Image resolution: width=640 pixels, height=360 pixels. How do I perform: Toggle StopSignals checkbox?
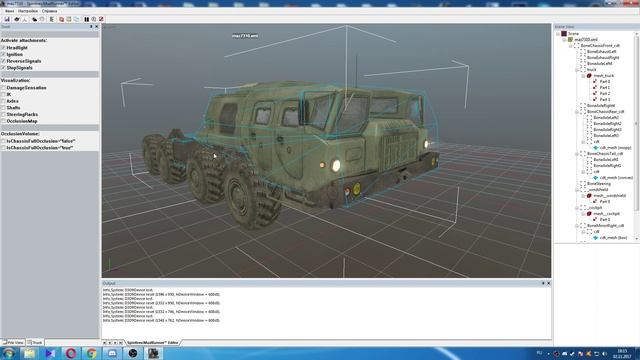pos(3,68)
